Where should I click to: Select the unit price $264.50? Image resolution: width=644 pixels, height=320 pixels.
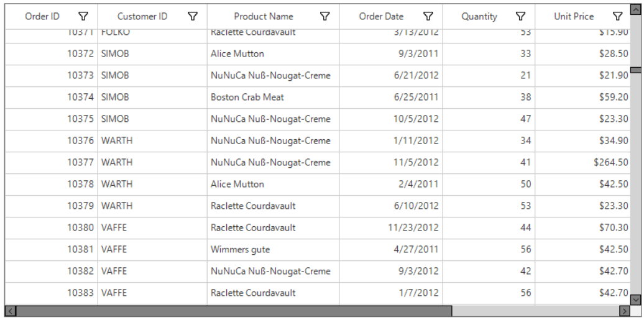pos(582,163)
